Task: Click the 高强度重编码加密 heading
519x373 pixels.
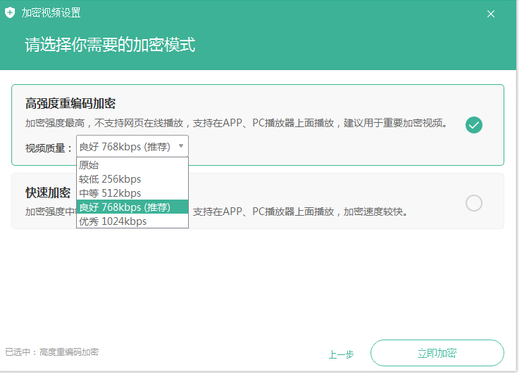Action: tap(70, 104)
